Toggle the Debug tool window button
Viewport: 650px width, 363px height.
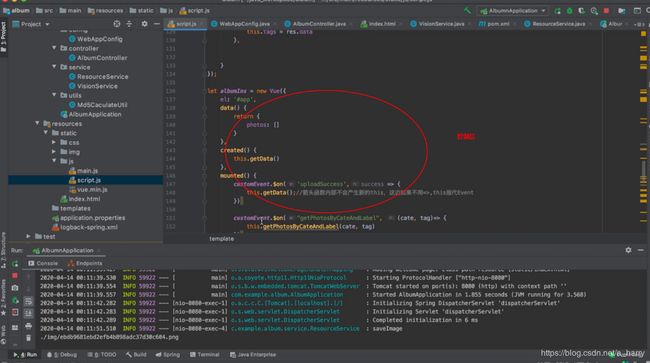point(62,355)
